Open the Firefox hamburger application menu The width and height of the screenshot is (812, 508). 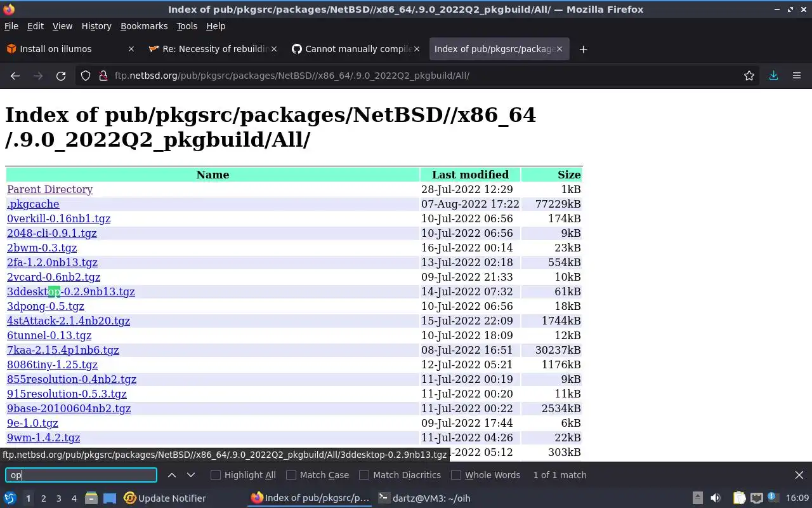(x=797, y=76)
